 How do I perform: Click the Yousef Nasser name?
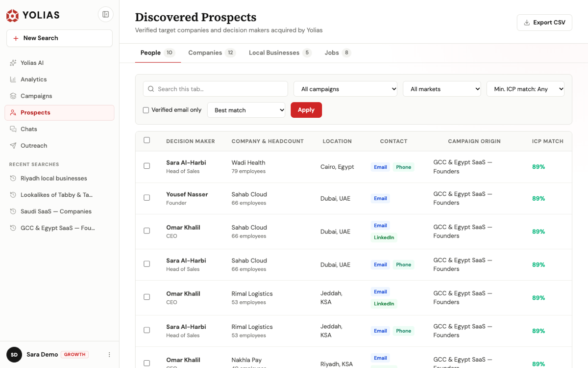187,194
